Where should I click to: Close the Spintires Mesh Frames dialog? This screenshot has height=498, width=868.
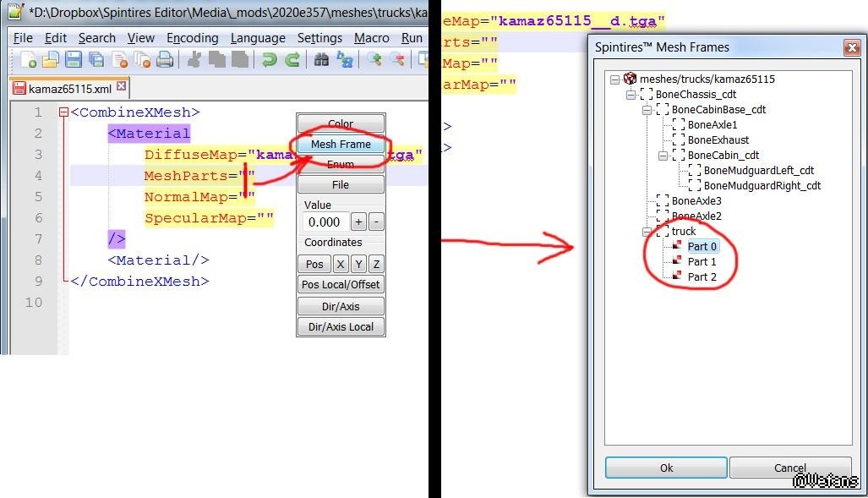coord(852,47)
